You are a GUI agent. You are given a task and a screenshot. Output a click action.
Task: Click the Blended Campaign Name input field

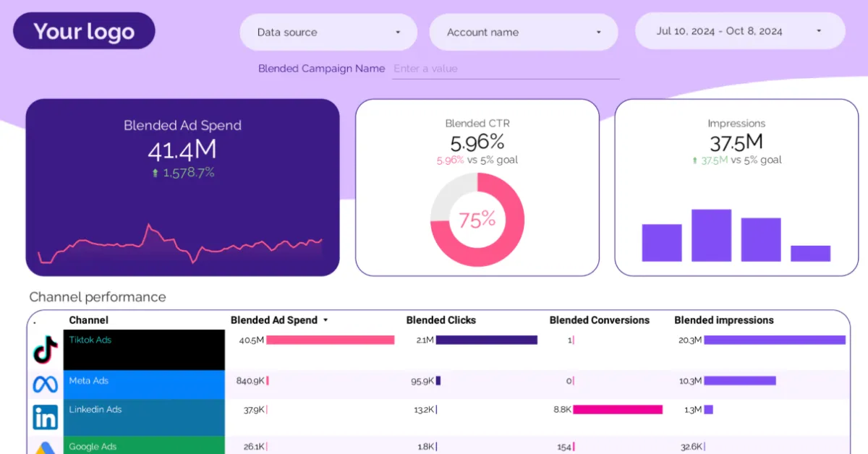[x=505, y=69]
